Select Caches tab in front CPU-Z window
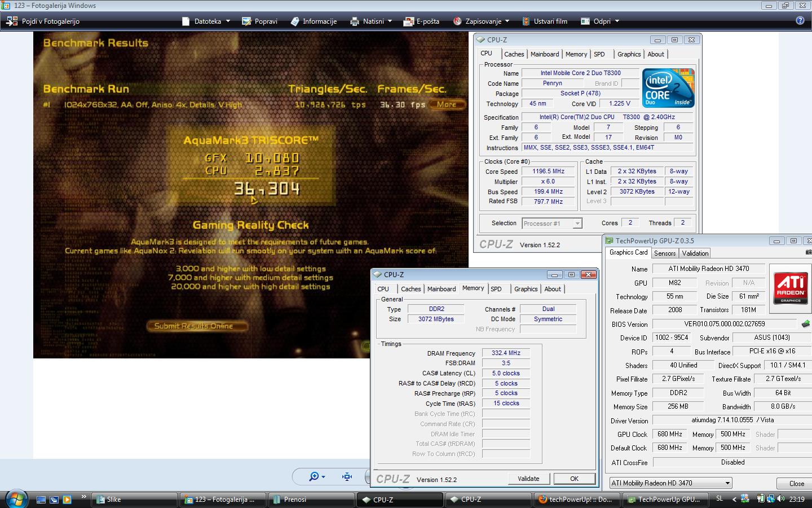The image size is (812, 508). point(411,289)
